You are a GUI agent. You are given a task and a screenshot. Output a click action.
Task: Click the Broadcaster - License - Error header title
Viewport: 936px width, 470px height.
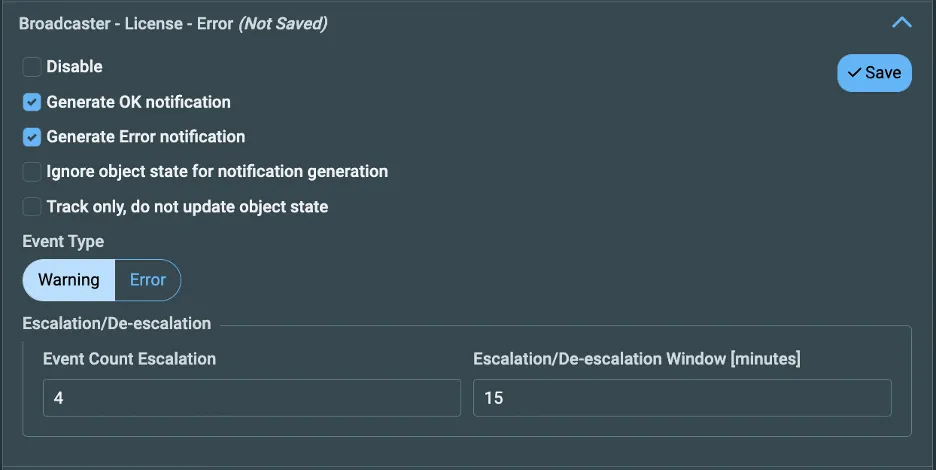[x=126, y=24]
